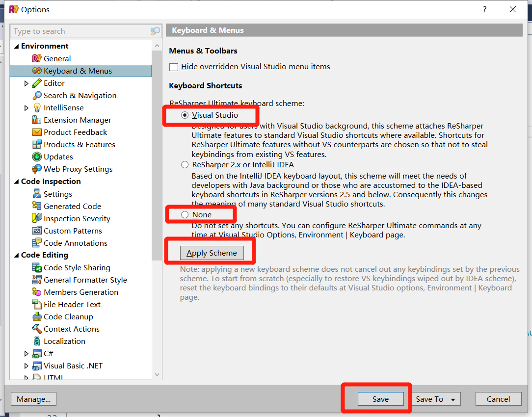Expand the C# tree node
This screenshot has width=532, height=417.
(26, 354)
